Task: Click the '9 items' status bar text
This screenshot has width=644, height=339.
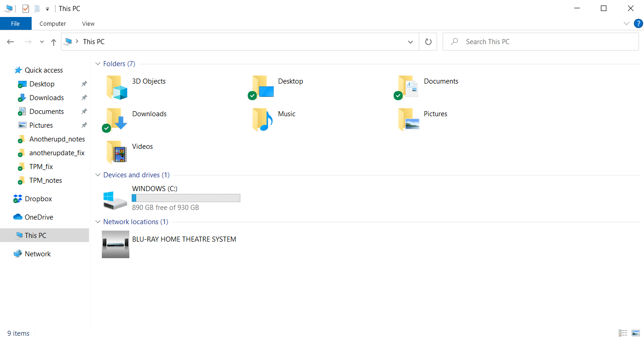Action: click(x=18, y=333)
